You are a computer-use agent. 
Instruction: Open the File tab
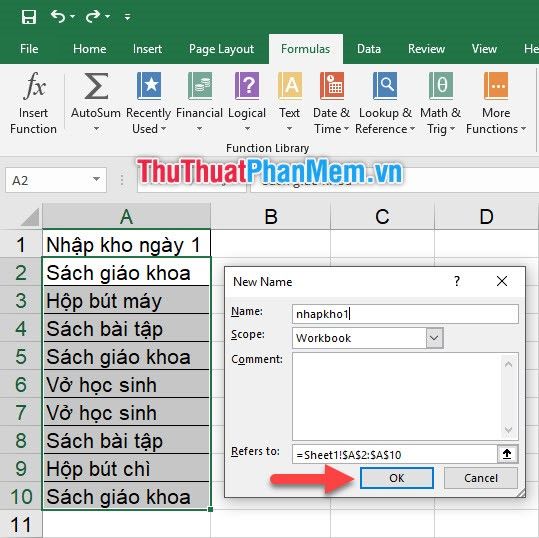click(29, 49)
